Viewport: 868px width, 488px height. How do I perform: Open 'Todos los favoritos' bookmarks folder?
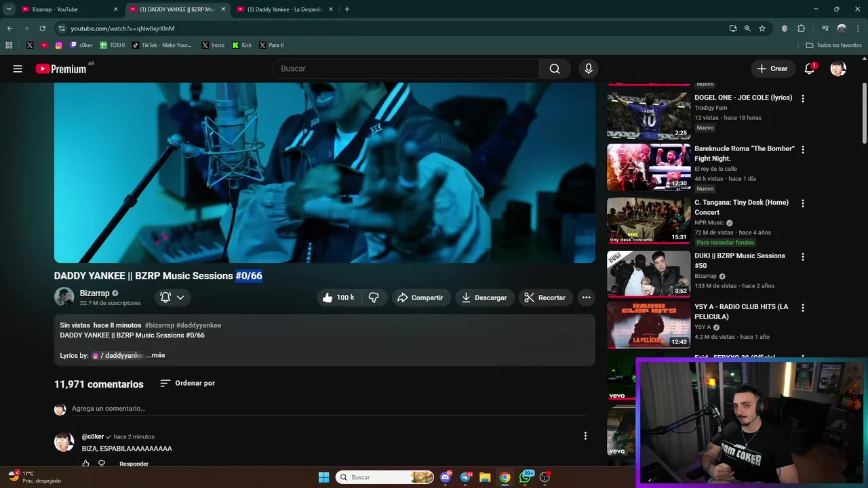pyautogui.click(x=833, y=45)
